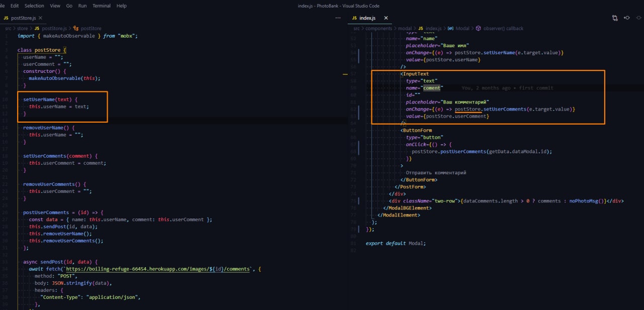Click 'postStore.postUserComments(getData.dataModal.id);' line

482,151
